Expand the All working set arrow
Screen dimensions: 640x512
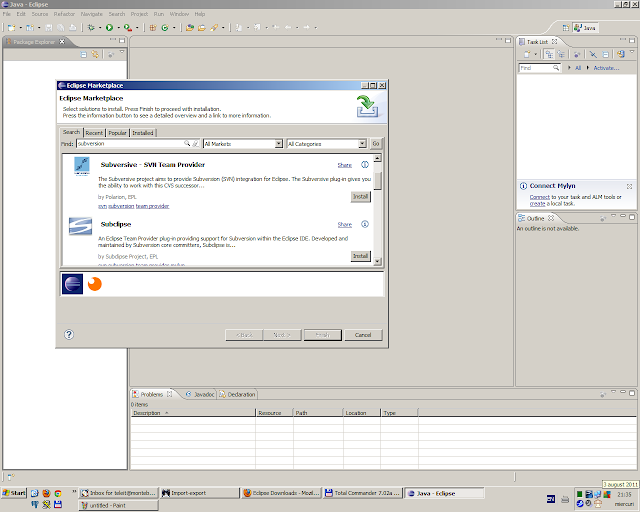pos(569,68)
